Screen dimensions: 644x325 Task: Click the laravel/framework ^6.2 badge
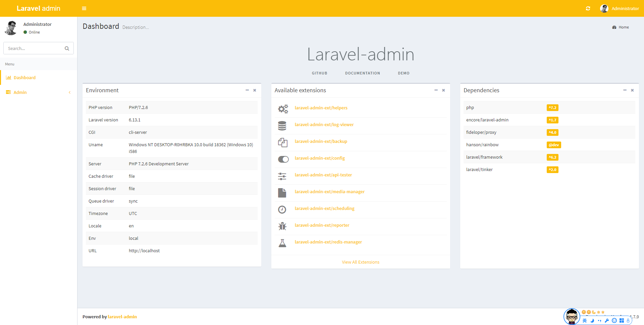click(x=552, y=157)
